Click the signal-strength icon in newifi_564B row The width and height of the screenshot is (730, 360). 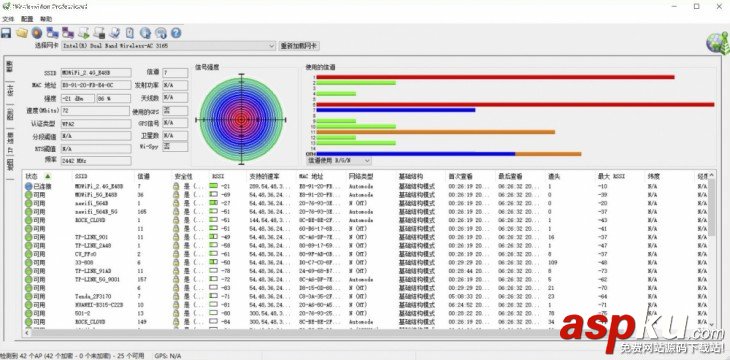click(213, 203)
